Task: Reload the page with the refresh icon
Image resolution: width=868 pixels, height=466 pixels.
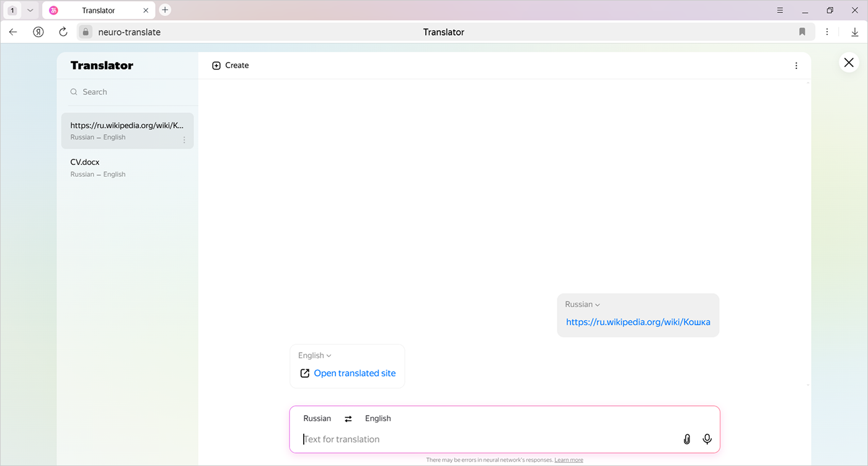Action: (63, 32)
